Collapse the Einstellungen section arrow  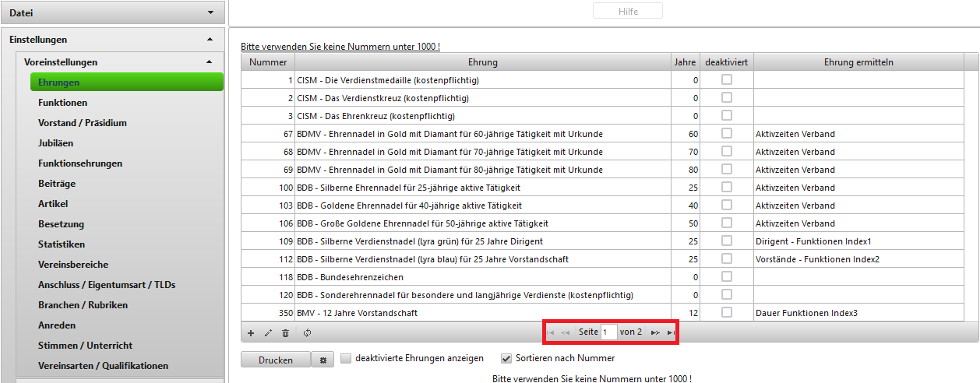tap(210, 39)
